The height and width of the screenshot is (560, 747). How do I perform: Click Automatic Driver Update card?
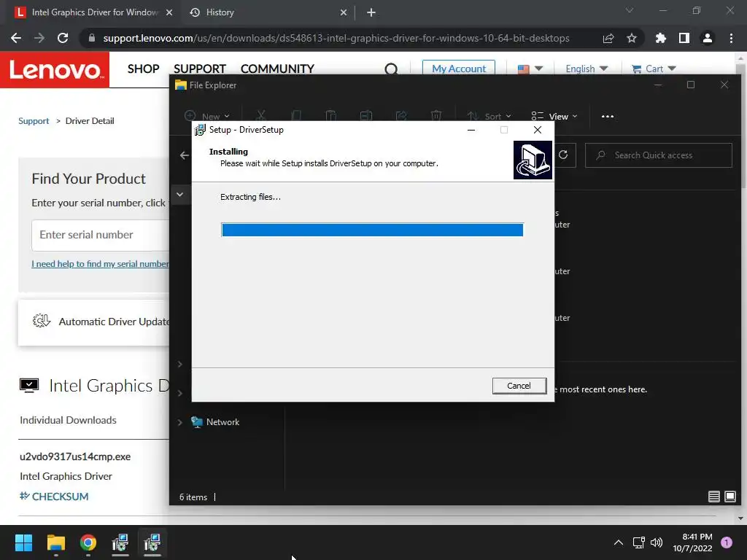point(94,322)
